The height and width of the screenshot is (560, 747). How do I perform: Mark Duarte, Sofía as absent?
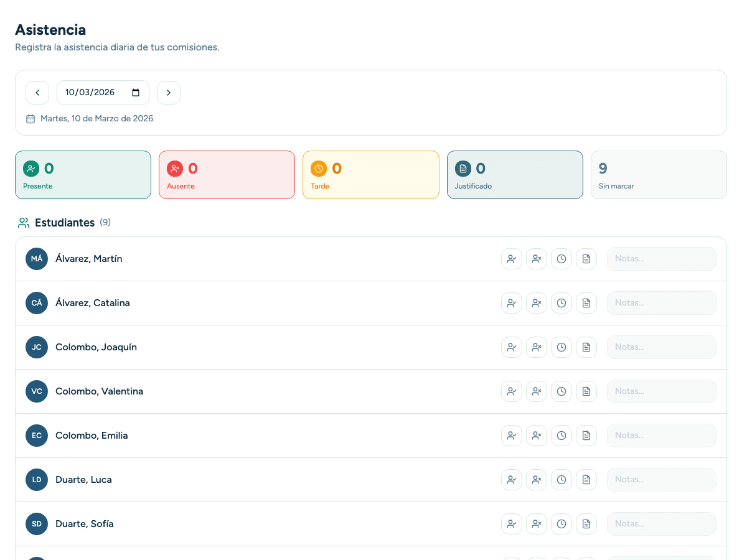537,524
